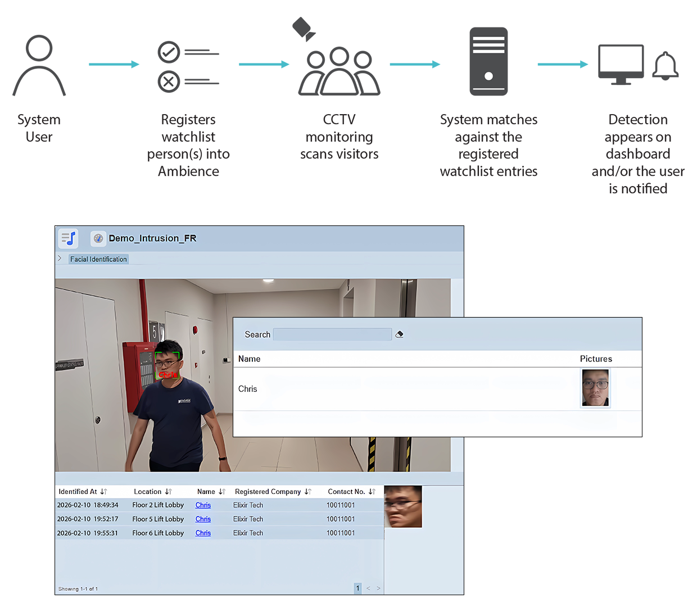
Task: Sort by Contact No. column arrows
Action: tap(372, 492)
